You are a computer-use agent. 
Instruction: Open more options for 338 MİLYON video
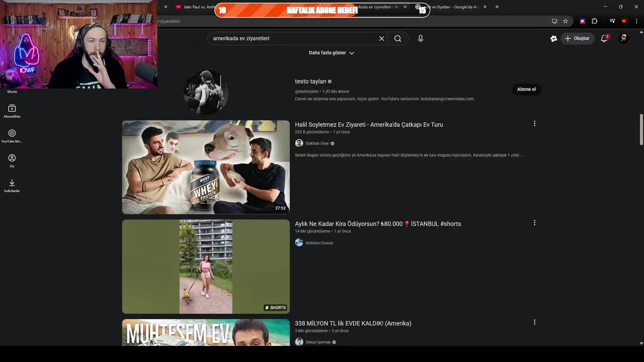534,322
